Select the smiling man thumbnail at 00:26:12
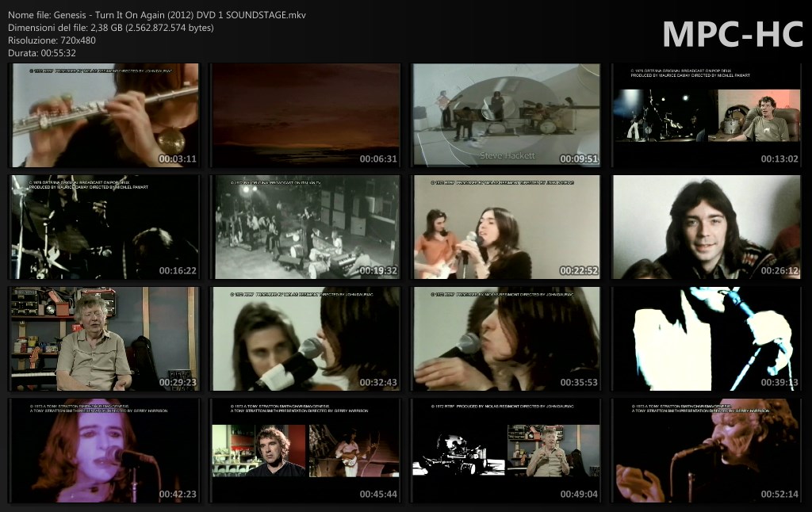812x512 pixels. [x=707, y=227]
